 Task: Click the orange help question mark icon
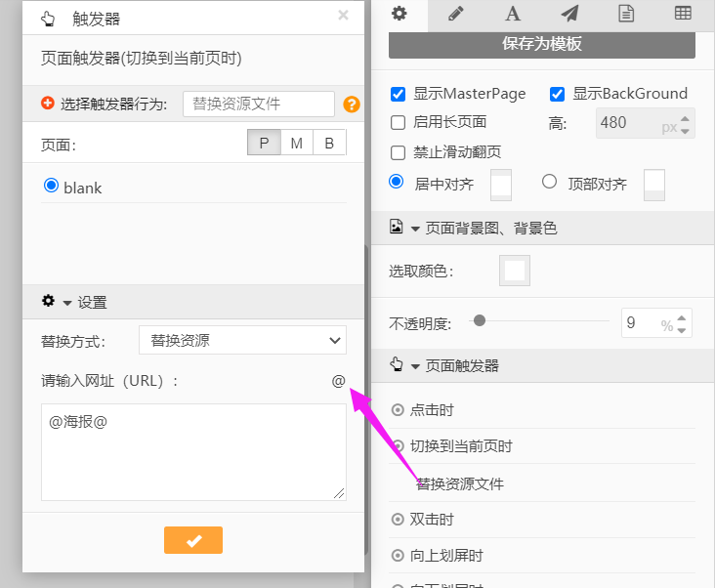pyautogui.click(x=352, y=104)
